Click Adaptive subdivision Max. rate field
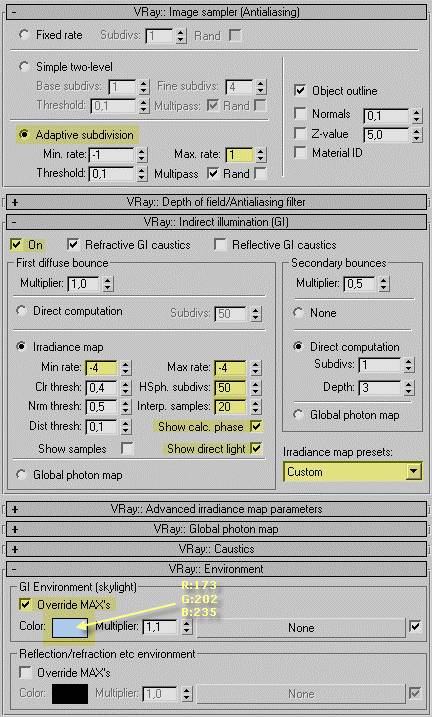 (238, 155)
